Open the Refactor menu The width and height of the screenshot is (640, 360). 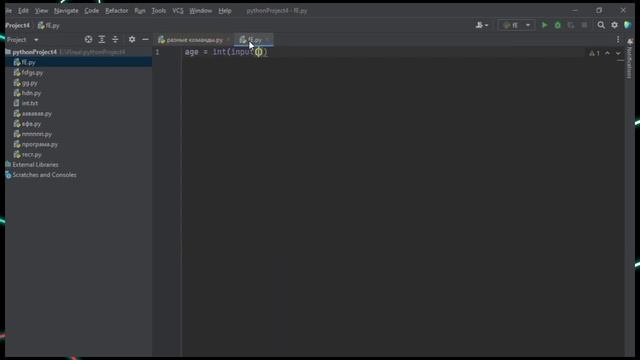(116, 11)
